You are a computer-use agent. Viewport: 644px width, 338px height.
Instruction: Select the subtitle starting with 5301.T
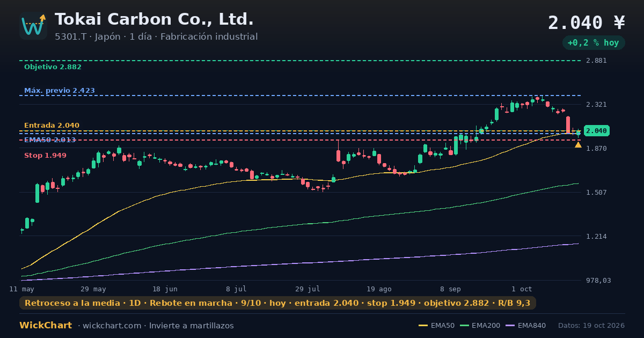(x=156, y=36)
